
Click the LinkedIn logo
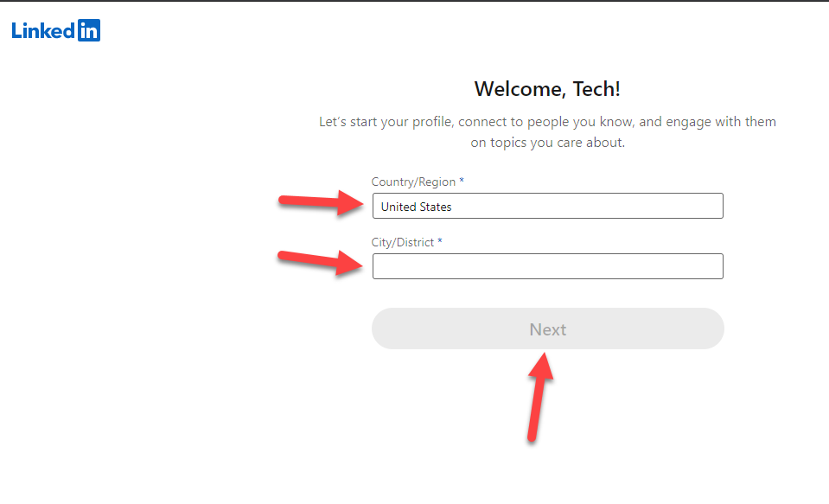pos(56,31)
